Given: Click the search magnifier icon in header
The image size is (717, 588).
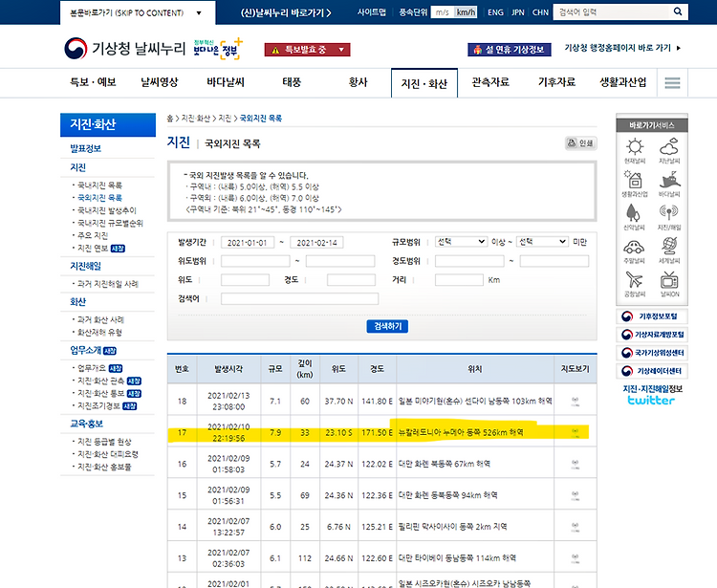Looking at the screenshot, I should tap(678, 11).
